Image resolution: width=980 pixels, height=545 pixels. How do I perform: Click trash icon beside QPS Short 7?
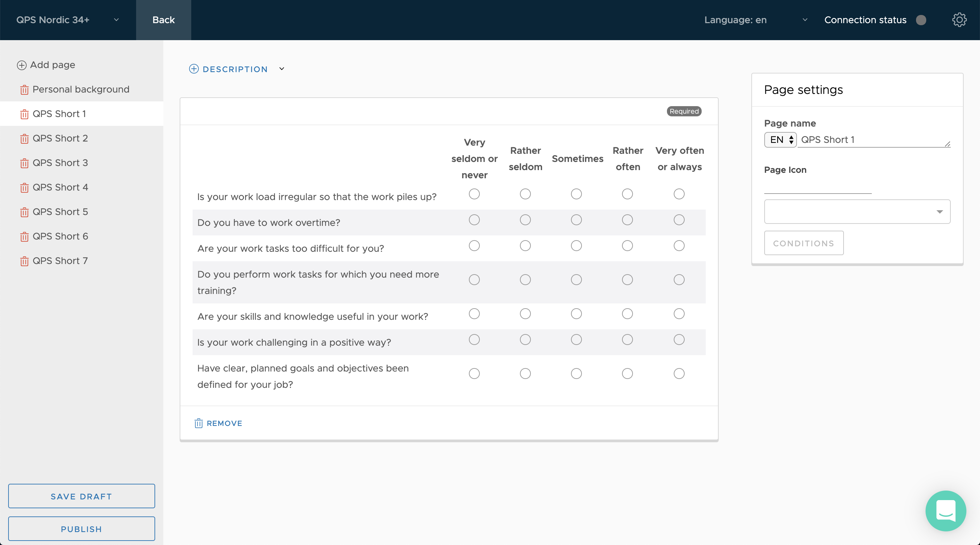click(x=24, y=261)
